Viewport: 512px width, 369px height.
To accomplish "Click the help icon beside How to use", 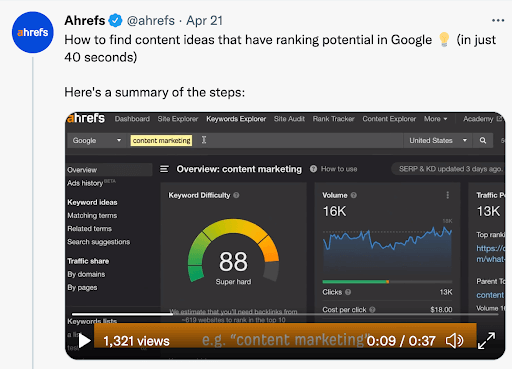I will tap(313, 169).
